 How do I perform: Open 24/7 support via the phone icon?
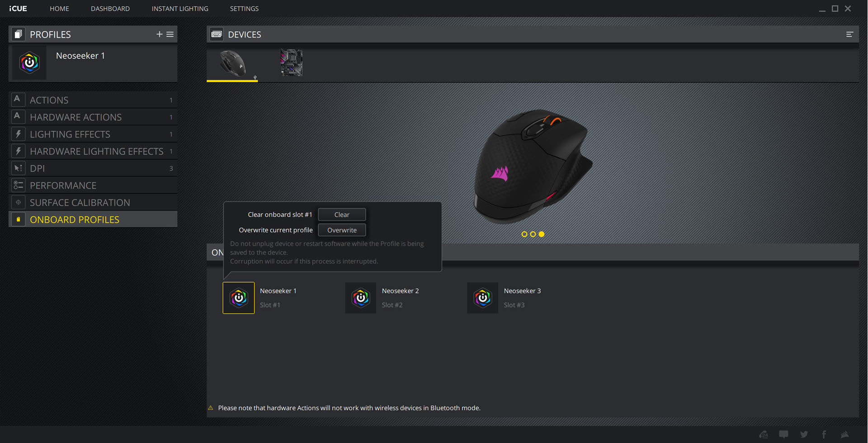(763, 434)
